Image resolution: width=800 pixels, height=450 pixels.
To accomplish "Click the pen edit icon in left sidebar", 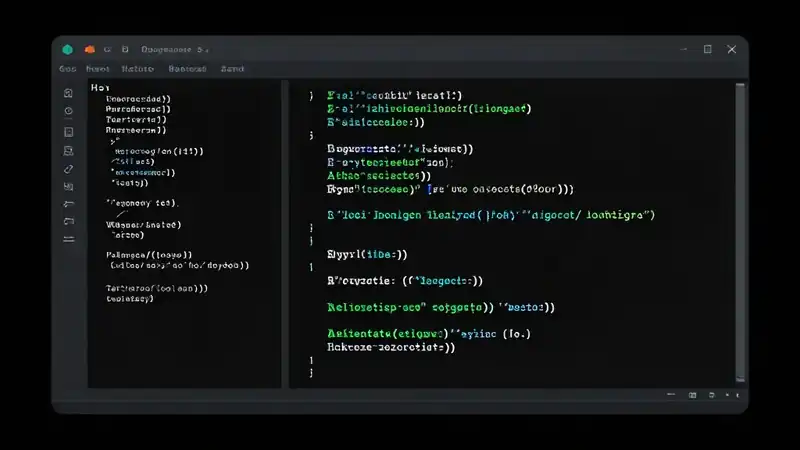I will click(x=68, y=169).
